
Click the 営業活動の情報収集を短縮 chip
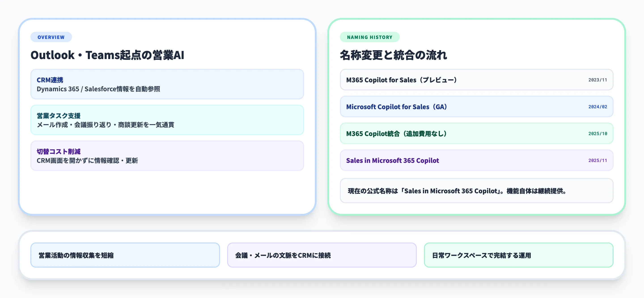[x=125, y=255]
